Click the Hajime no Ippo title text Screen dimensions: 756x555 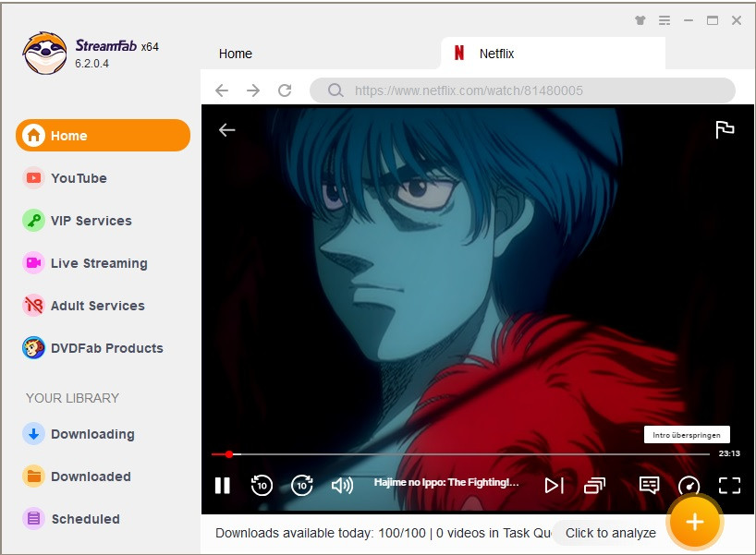pos(446,482)
